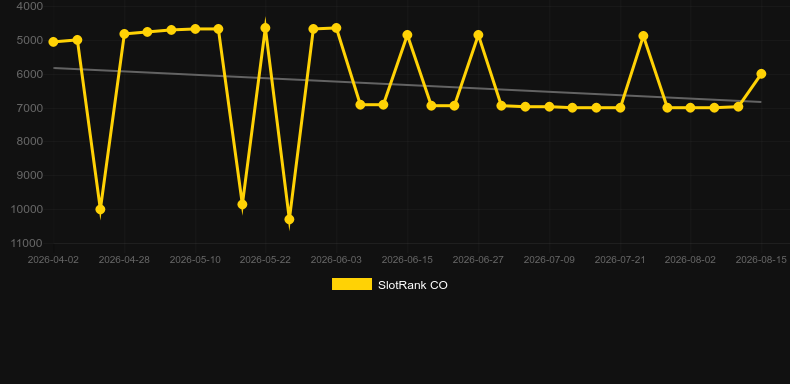
Task: Click the y-axis value 5000
Action: point(30,40)
